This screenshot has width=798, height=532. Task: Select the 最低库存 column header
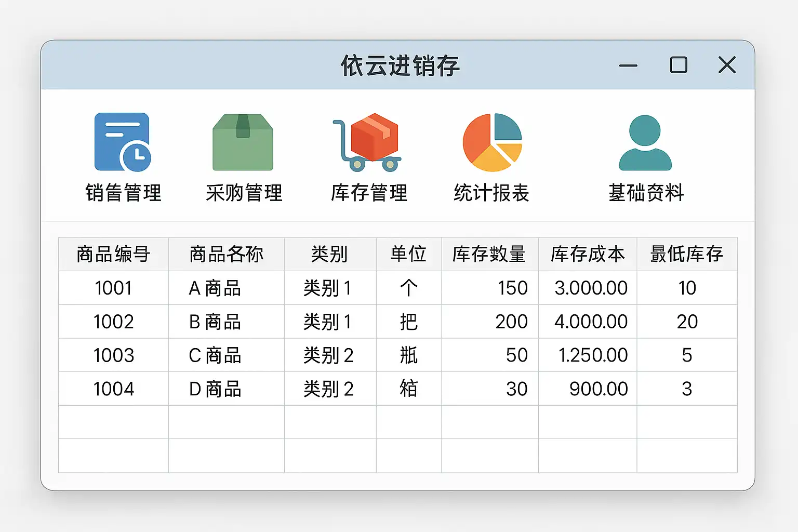click(x=686, y=254)
